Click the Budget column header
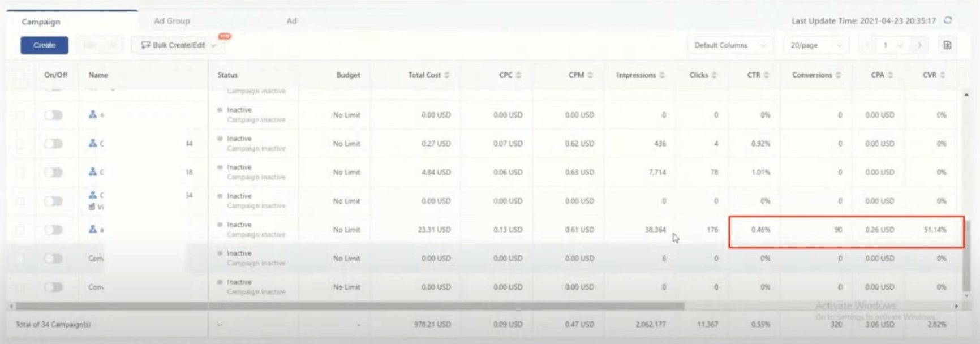Screen dimensions: 980x344 (348, 75)
